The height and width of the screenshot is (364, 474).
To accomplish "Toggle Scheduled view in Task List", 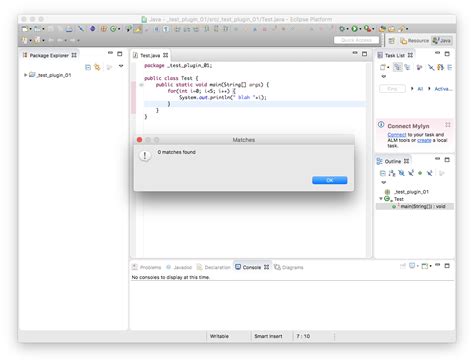I will pyautogui.click(x=407, y=67).
